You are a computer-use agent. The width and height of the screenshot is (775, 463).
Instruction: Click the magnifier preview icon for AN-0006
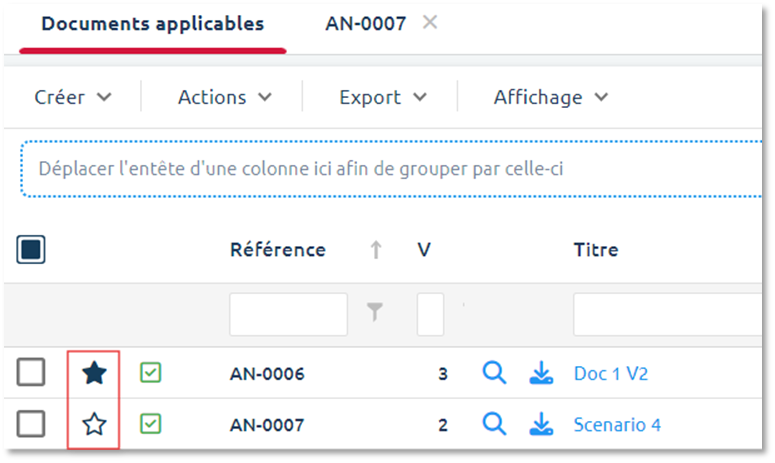coord(494,374)
